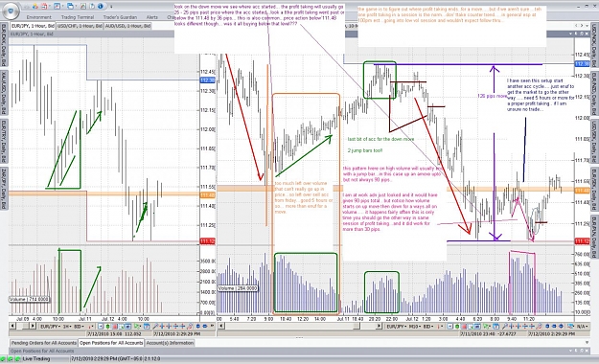Click the red sell icon in right chart toolbar
This screenshot has width=599, height=364.
(x=464, y=327)
